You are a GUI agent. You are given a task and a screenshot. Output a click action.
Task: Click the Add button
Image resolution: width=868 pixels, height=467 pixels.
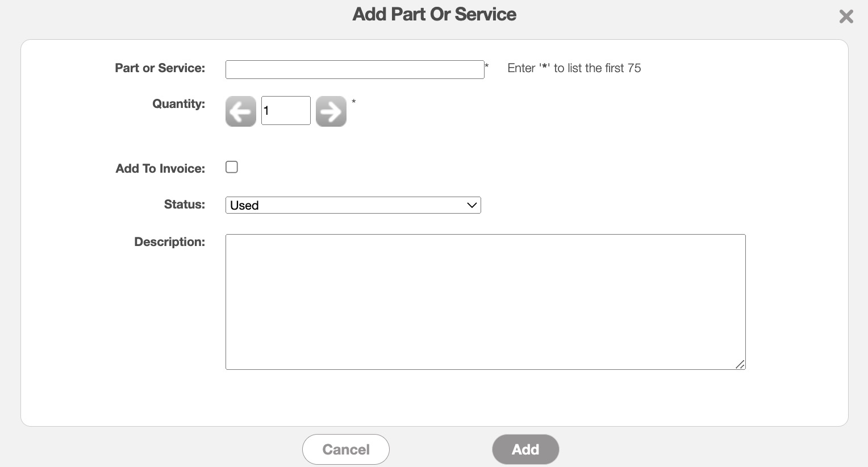coord(525,449)
